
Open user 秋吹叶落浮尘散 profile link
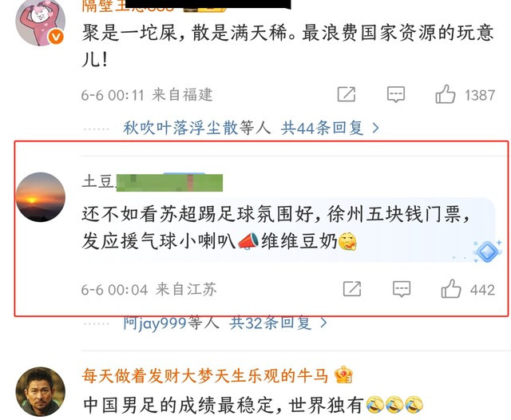pos(180,128)
